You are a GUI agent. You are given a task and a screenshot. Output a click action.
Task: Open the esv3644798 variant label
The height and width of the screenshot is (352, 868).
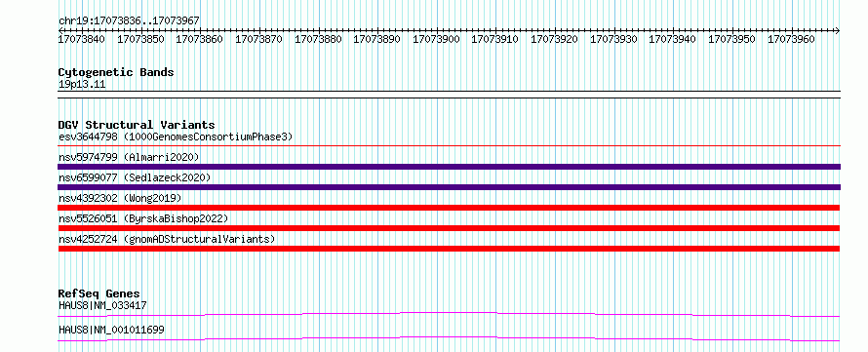pos(176,137)
